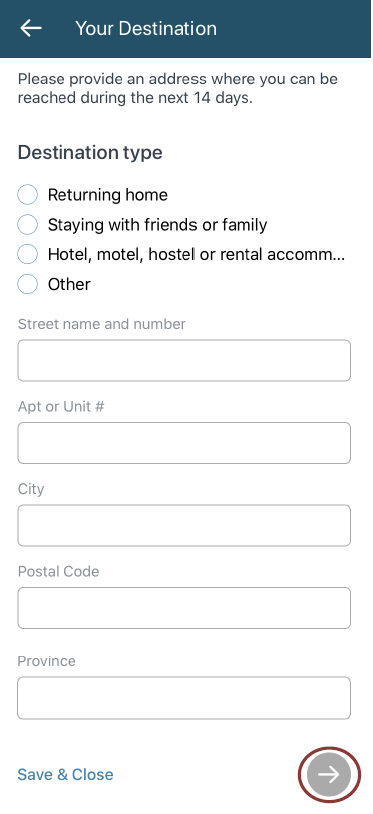
Task: Select the Hotel, motel, hostel radio circle
Action: [27, 254]
